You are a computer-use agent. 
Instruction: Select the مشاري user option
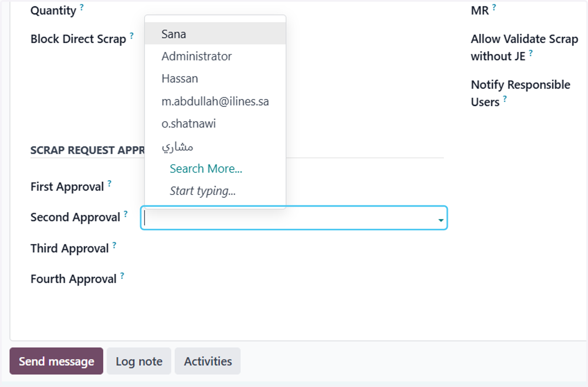point(215,146)
